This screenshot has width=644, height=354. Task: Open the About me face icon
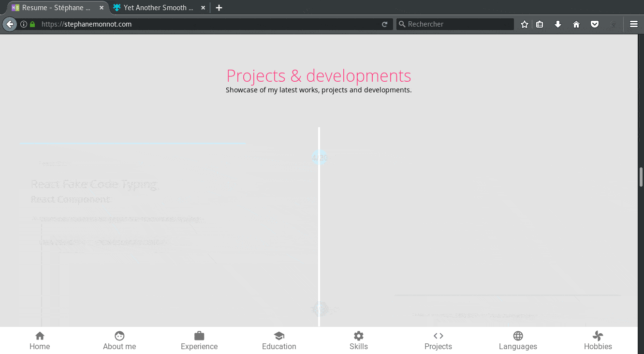(119, 336)
